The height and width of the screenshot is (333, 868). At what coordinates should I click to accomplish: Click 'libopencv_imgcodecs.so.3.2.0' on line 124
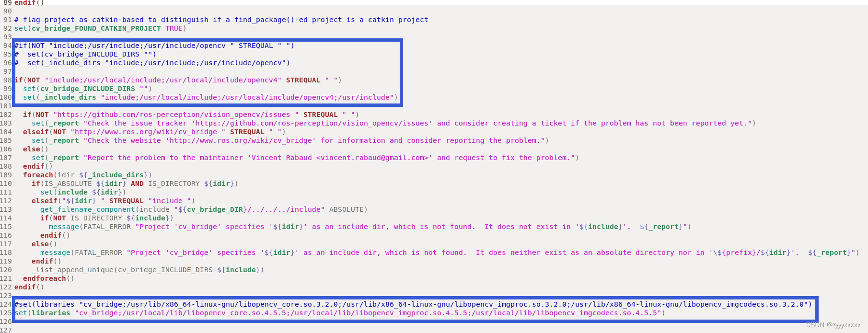[x=744, y=304]
